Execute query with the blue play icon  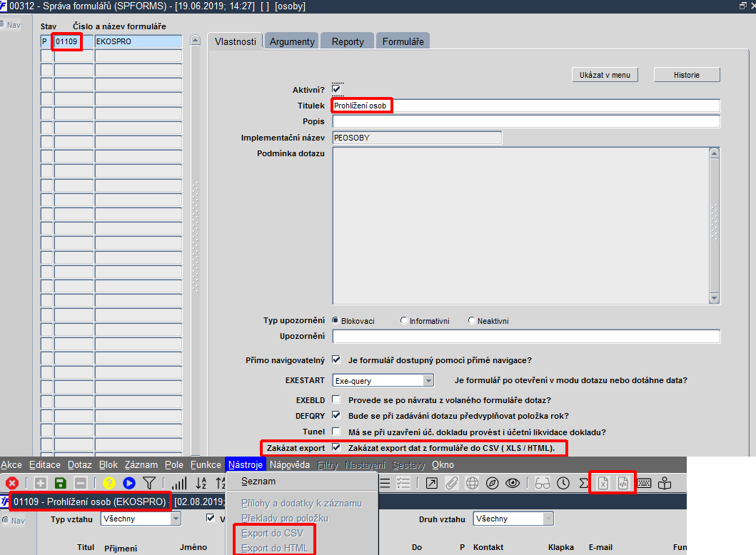[128, 483]
